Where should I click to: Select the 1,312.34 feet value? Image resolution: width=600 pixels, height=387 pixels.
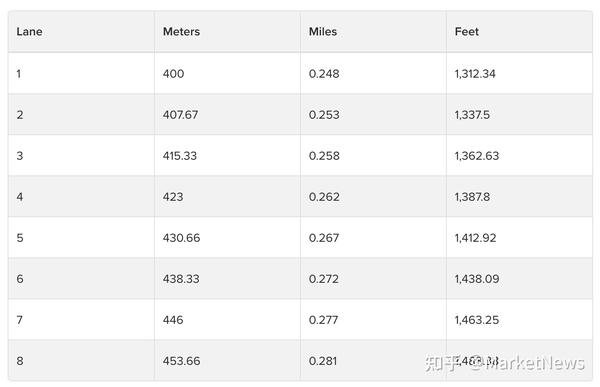pyautogui.click(x=475, y=73)
